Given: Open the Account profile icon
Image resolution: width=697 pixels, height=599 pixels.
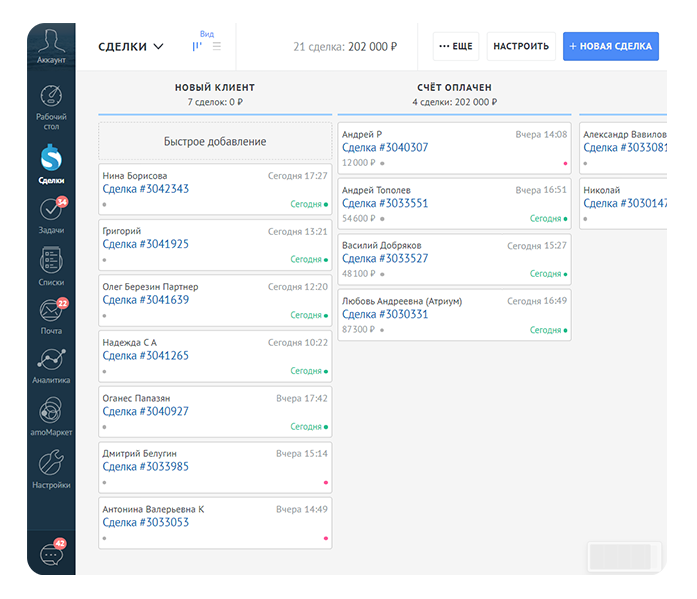Looking at the screenshot, I should (x=51, y=42).
